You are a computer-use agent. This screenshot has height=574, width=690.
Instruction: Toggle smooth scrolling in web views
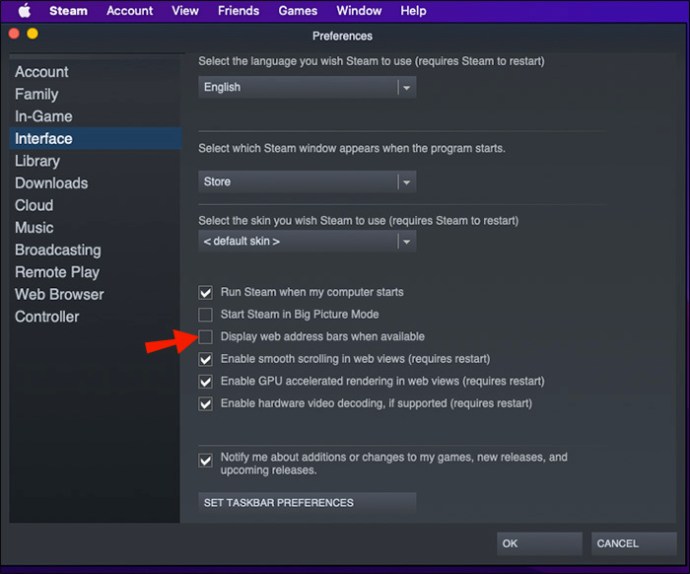[x=206, y=359]
